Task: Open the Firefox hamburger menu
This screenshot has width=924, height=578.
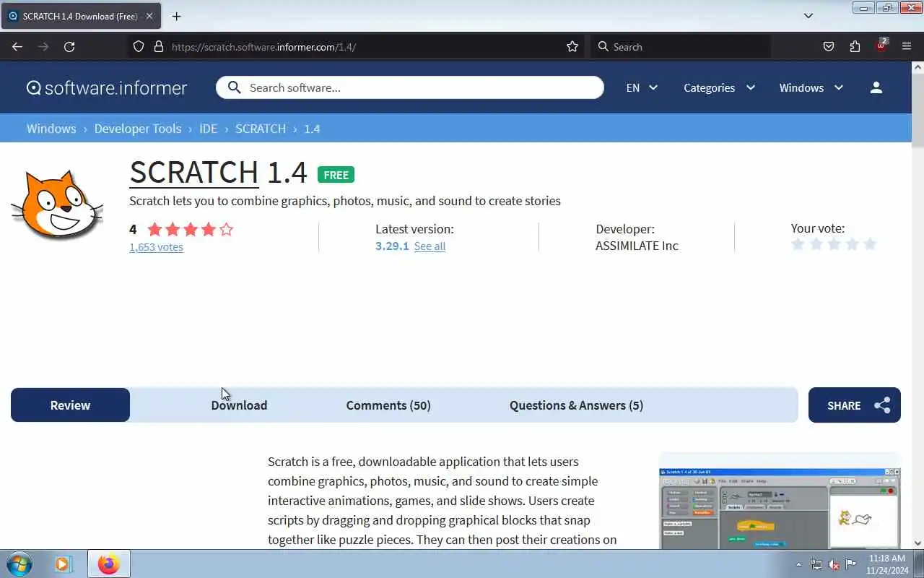Action: 907,46
